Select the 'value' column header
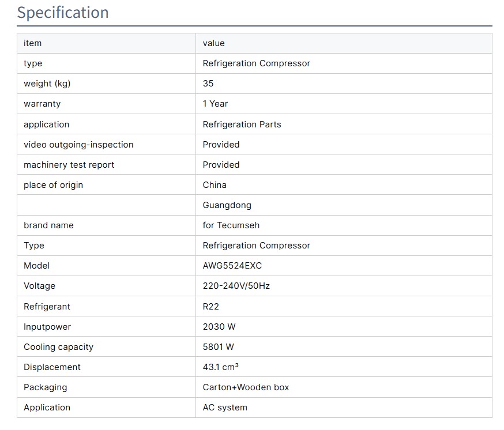The height and width of the screenshot is (430, 504). point(213,43)
